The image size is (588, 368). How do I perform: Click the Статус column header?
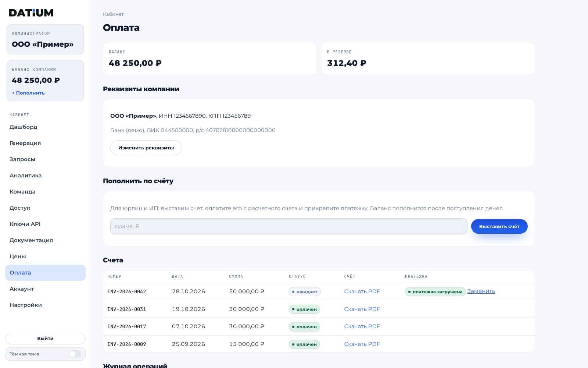(x=297, y=276)
